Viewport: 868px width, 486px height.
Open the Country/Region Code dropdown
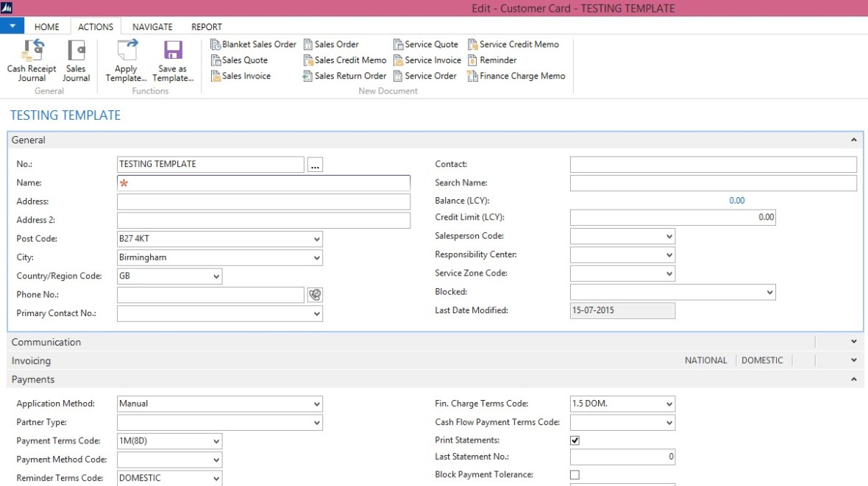(x=216, y=276)
